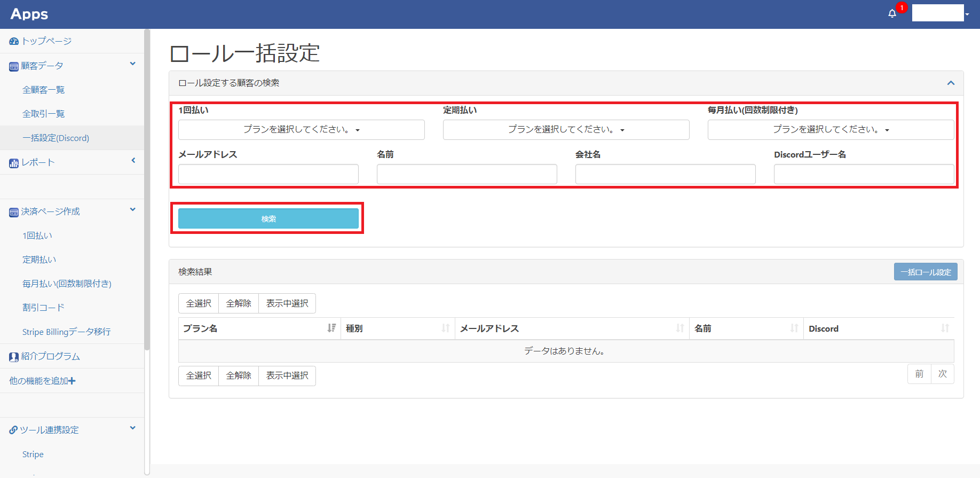Sort by 種別 column sort icon

pos(446,328)
